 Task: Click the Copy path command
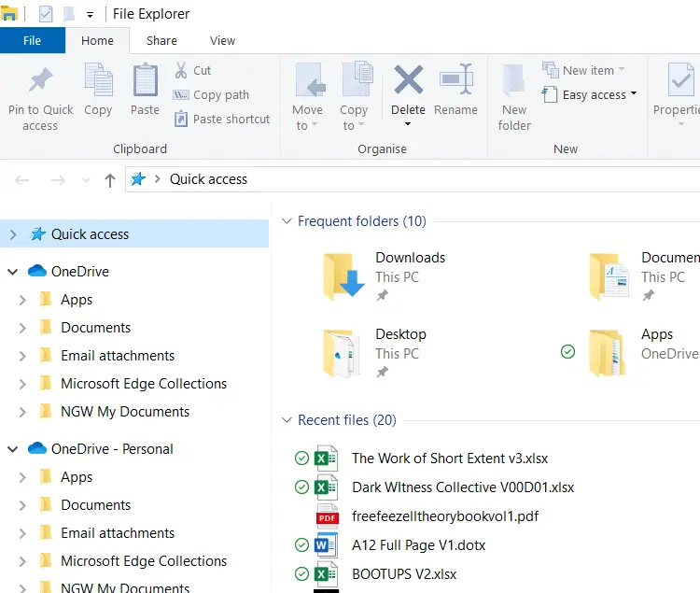click(211, 94)
